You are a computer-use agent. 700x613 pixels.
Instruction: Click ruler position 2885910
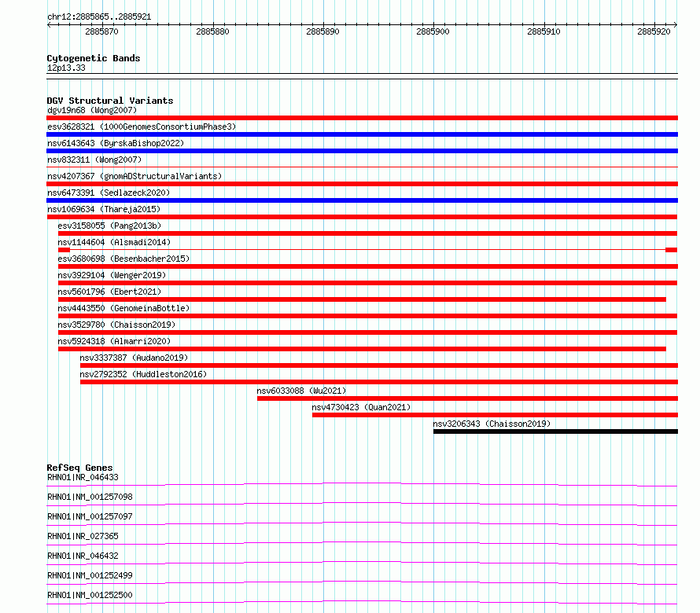[x=543, y=31]
